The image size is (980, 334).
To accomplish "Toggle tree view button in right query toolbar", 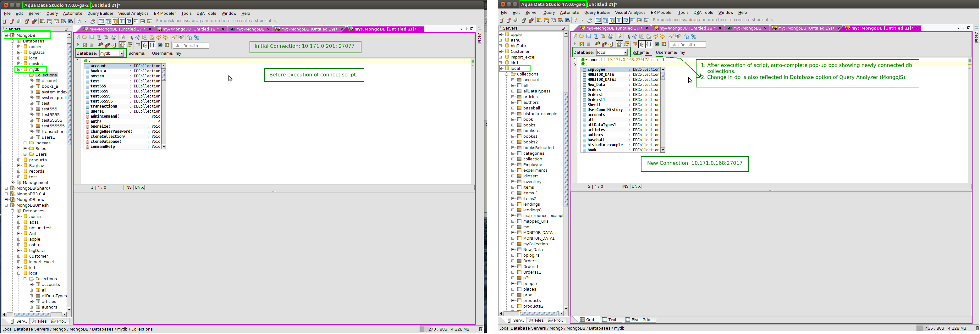I will pyautogui.click(x=641, y=44).
